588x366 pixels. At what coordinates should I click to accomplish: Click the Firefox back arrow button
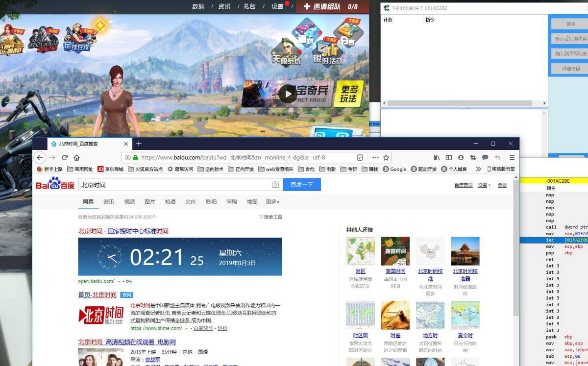tap(40, 158)
